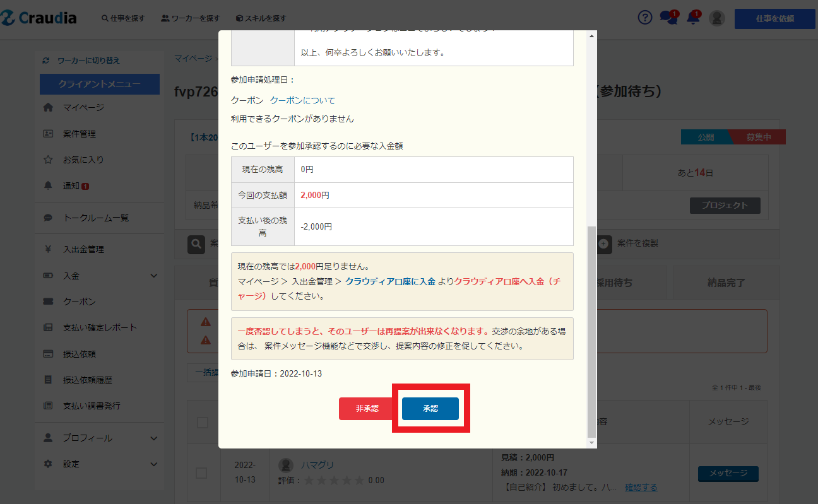Click the modal's vertical scrollbar
The width and height of the screenshot is (818, 504).
pyautogui.click(x=591, y=328)
